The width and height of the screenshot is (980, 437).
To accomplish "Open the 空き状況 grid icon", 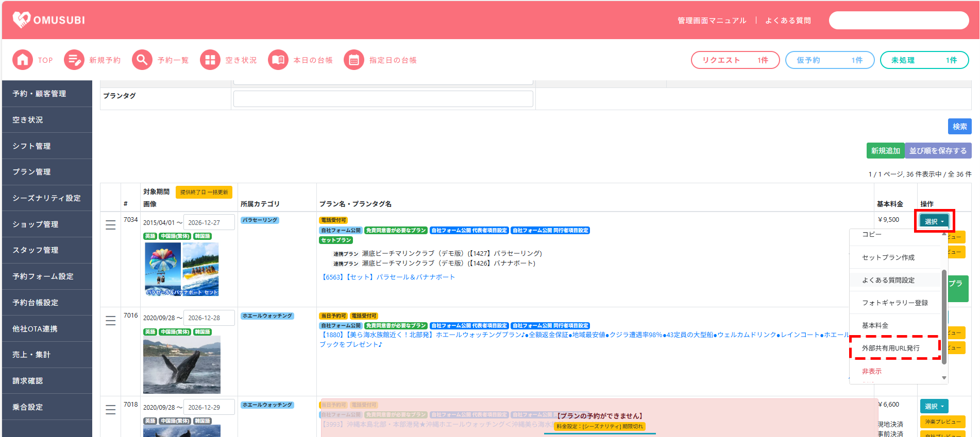I will pyautogui.click(x=210, y=60).
